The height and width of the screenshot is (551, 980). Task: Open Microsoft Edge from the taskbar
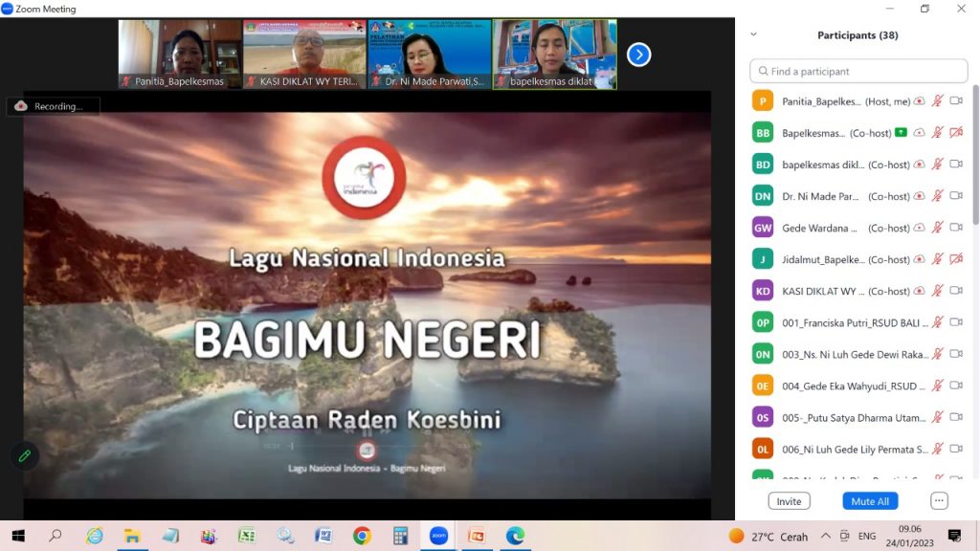pyautogui.click(x=515, y=536)
